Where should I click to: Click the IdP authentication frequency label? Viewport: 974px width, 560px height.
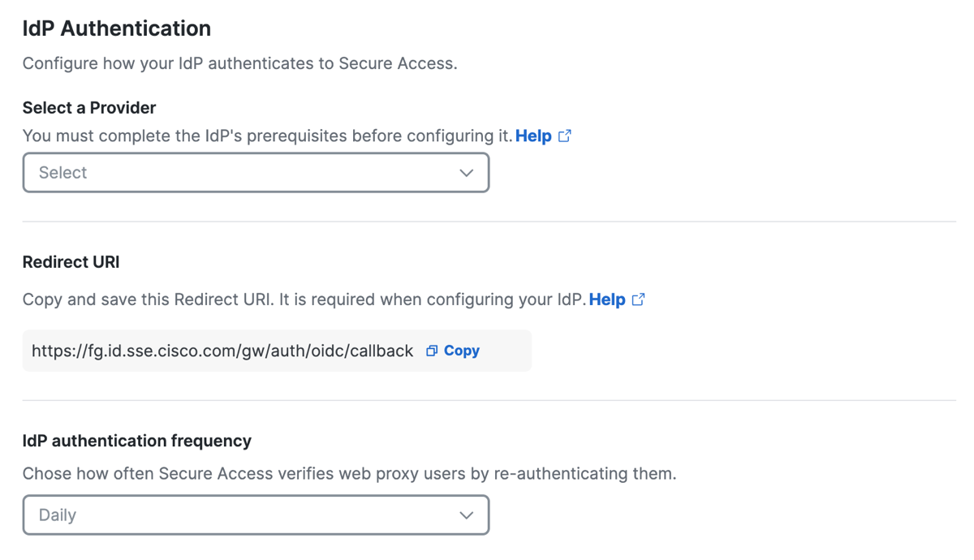pyautogui.click(x=137, y=441)
